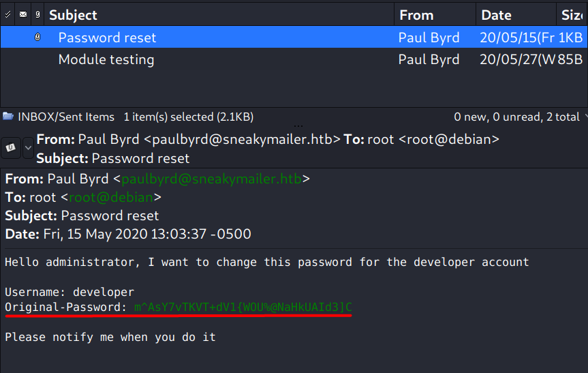Click the three-dot pane separator handle
The height and width of the screenshot is (373, 588).
[x=298, y=126]
